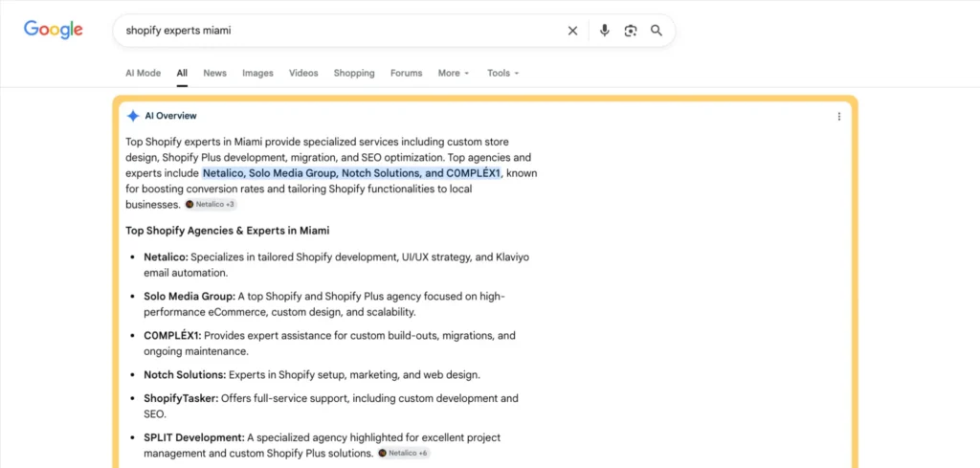Open the Shopping tab
This screenshot has height=468, width=980.
[x=354, y=73]
